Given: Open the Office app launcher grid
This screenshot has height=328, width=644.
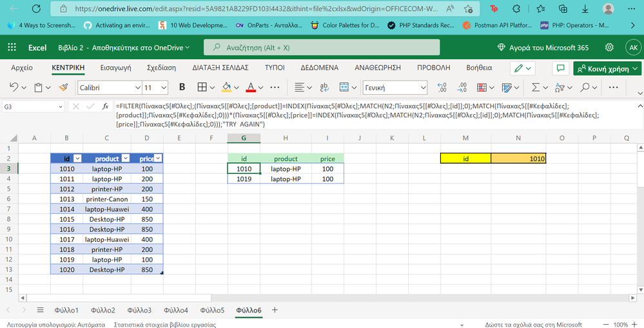Looking at the screenshot, I should (x=12, y=47).
